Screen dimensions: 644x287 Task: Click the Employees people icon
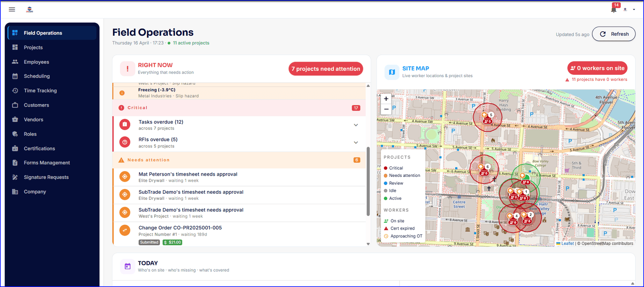15,62
